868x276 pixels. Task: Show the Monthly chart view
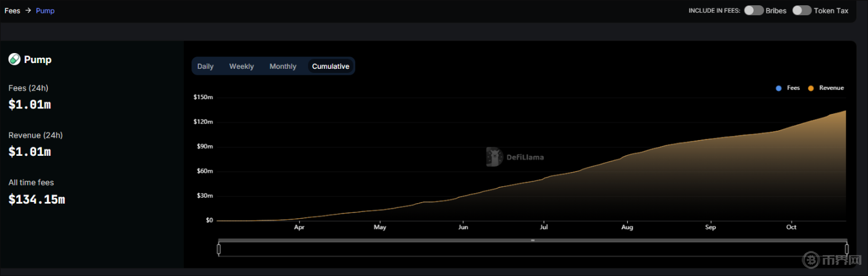(283, 67)
